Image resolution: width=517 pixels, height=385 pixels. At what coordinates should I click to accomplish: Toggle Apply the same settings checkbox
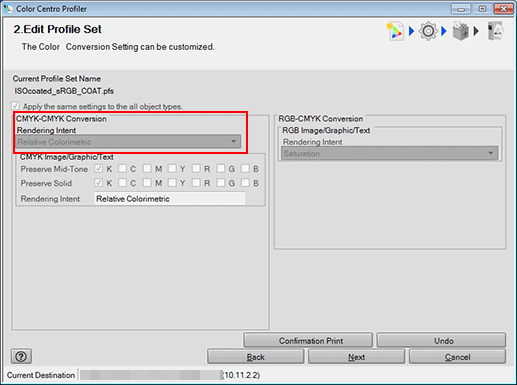[x=15, y=106]
